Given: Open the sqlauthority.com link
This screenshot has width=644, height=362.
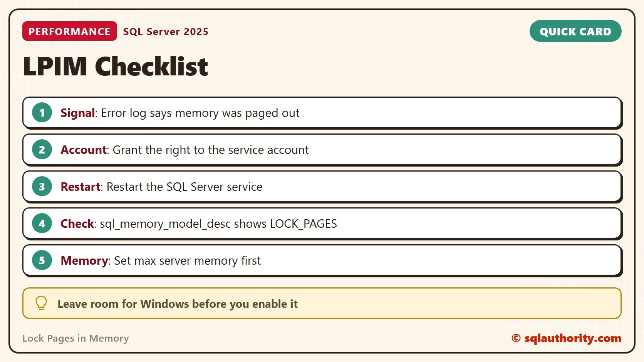Looking at the screenshot, I should click(567, 338).
